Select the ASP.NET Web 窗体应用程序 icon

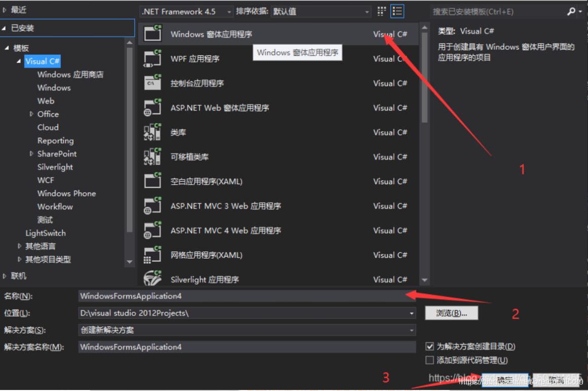(x=153, y=108)
